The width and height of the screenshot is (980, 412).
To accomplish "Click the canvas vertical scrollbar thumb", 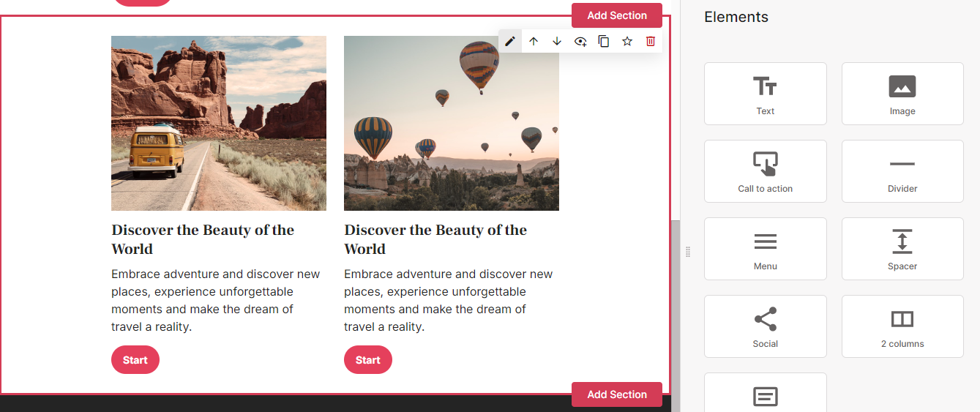I will pos(676,315).
